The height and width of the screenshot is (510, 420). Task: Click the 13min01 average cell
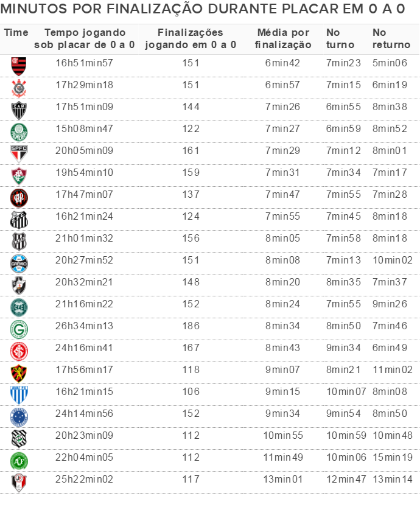282,479
